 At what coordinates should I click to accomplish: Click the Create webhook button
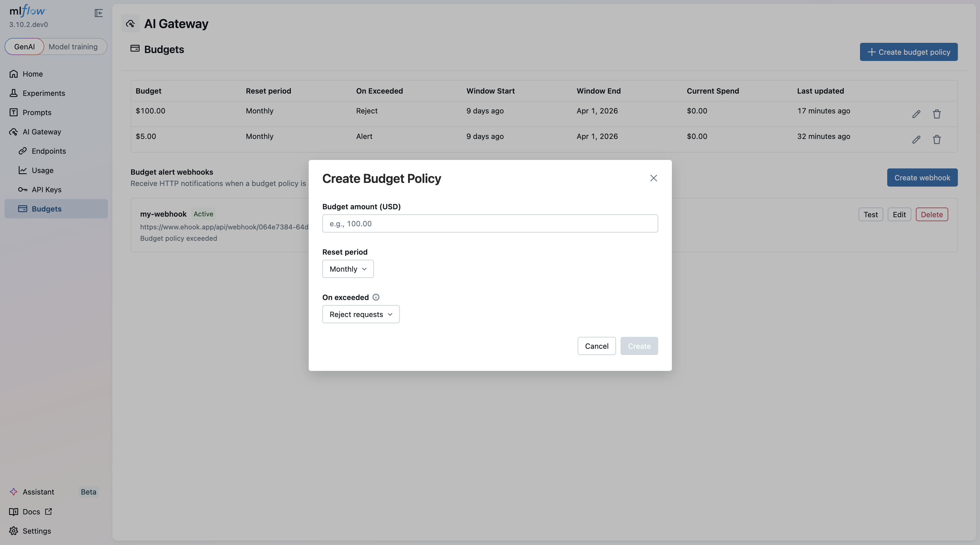click(922, 178)
